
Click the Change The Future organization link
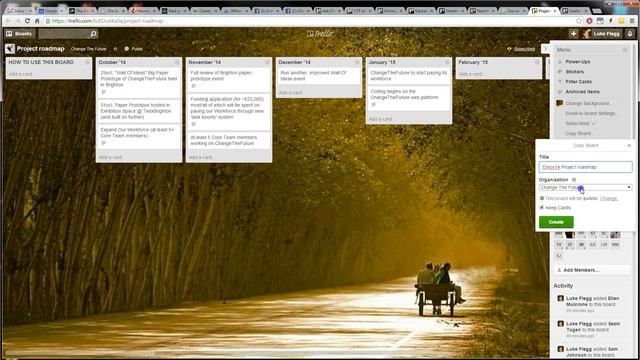tap(89, 49)
